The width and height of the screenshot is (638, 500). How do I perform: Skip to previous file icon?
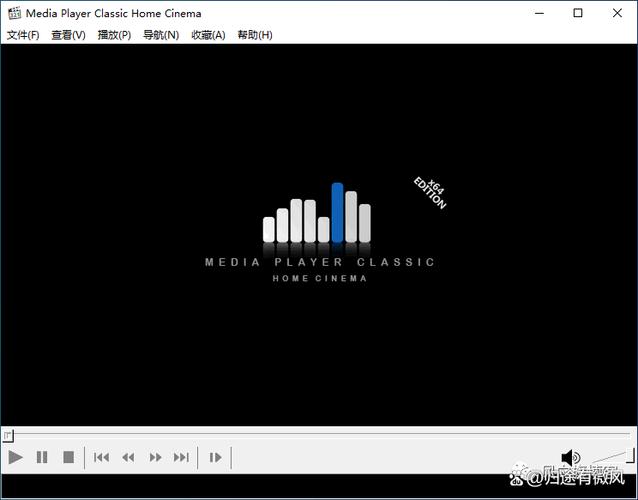pos(101,457)
